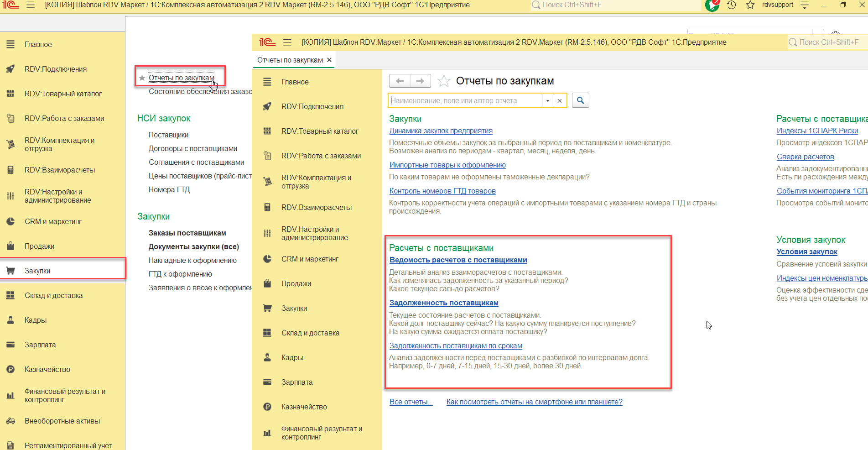868x450 pixels.
Task: Open Динамика закупок предприятия report
Action: pyautogui.click(x=441, y=131)
